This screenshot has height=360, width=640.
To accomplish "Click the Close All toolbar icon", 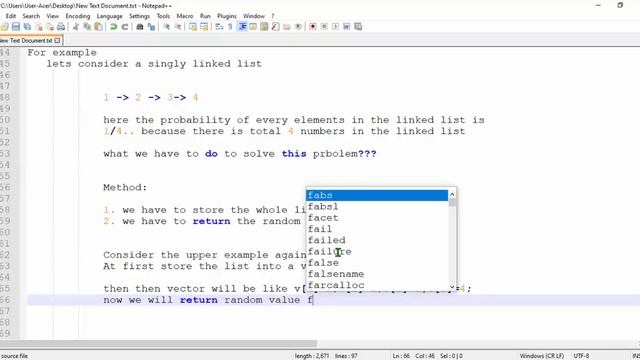I will tap(50, 27).
